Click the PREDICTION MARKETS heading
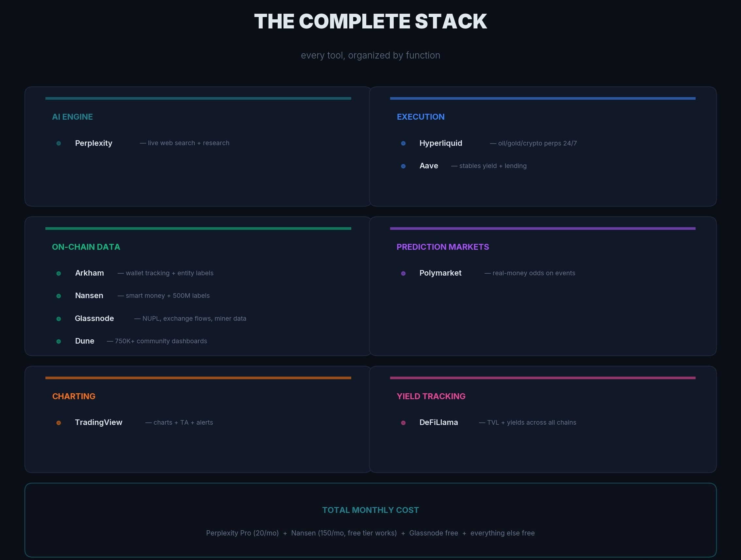This screenshot has width=741, height=560. tap(442, 247)
